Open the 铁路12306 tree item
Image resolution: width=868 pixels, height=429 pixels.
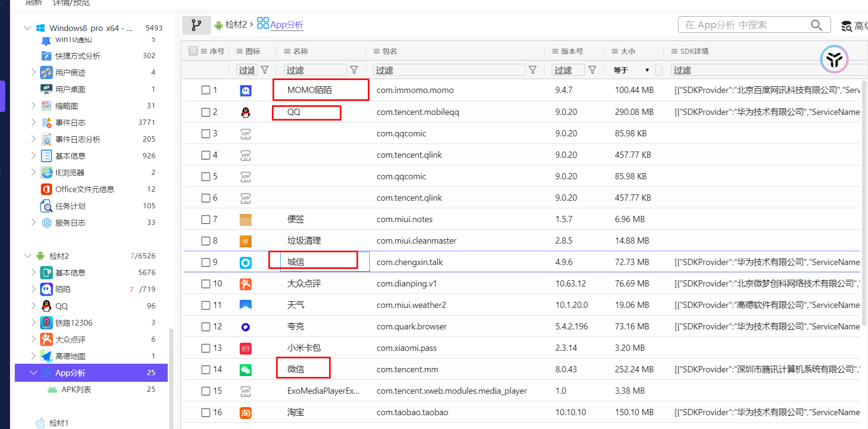(74, 323)
